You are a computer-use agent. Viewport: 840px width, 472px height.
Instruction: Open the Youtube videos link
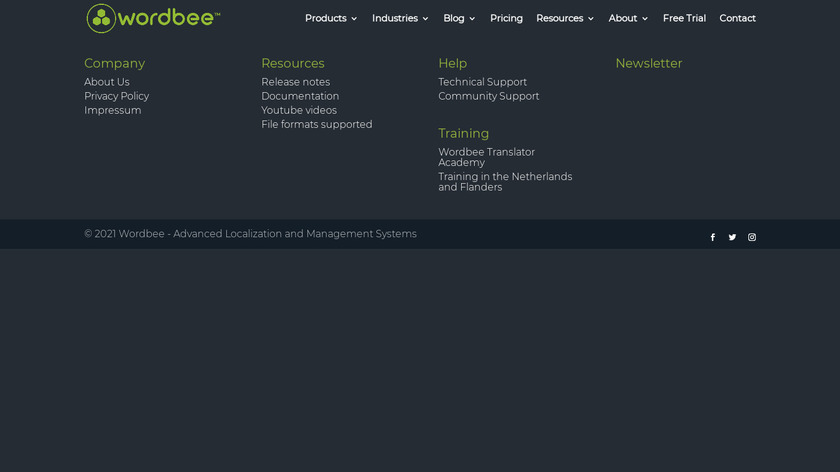tap(299, 110)
